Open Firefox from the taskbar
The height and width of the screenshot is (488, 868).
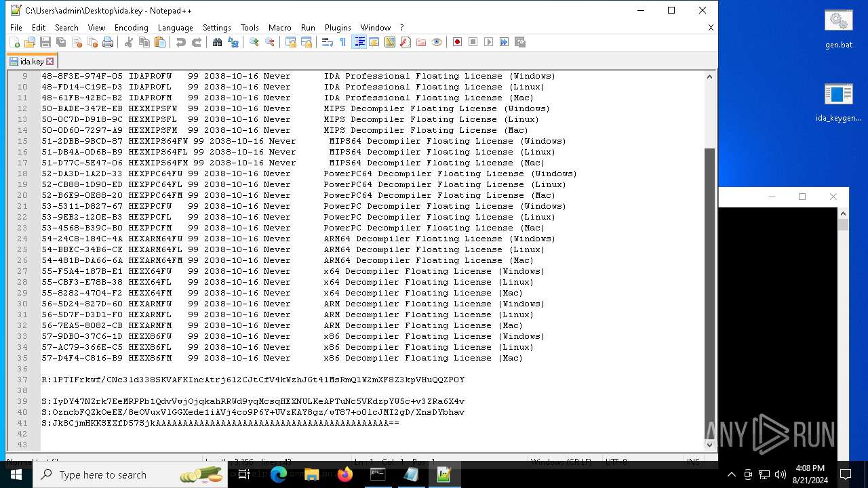coord(344,474)
